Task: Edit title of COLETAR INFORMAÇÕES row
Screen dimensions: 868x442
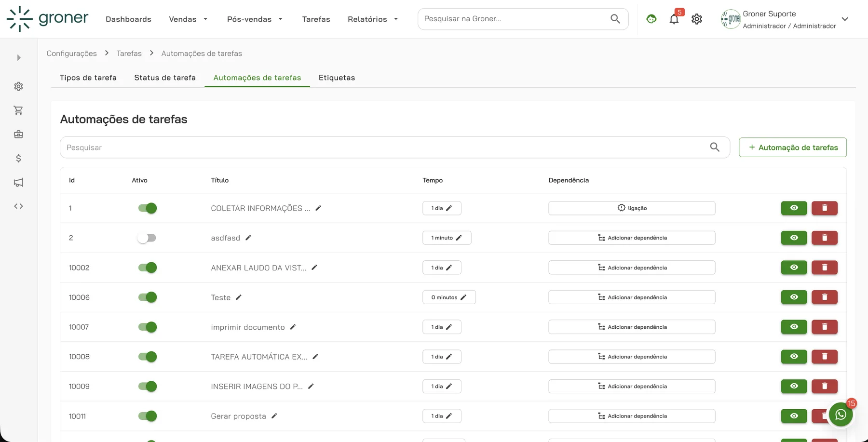Action: point(318,208)
